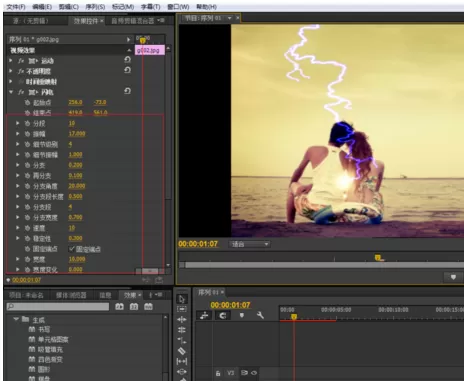464x381 pixels.
Task: Expand the 细节级别 parameter
Action: (18, 144)
